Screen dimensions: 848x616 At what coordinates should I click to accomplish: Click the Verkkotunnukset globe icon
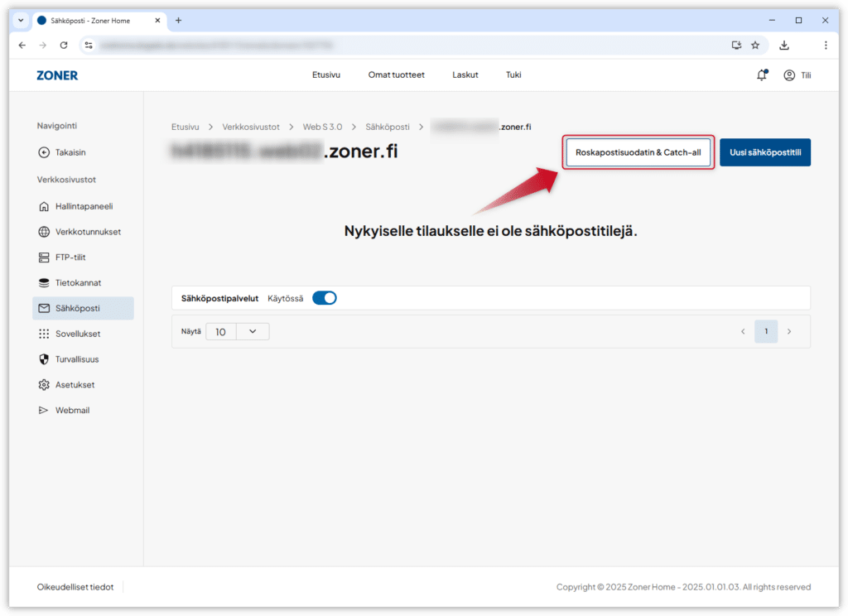[x=44, y=232]
